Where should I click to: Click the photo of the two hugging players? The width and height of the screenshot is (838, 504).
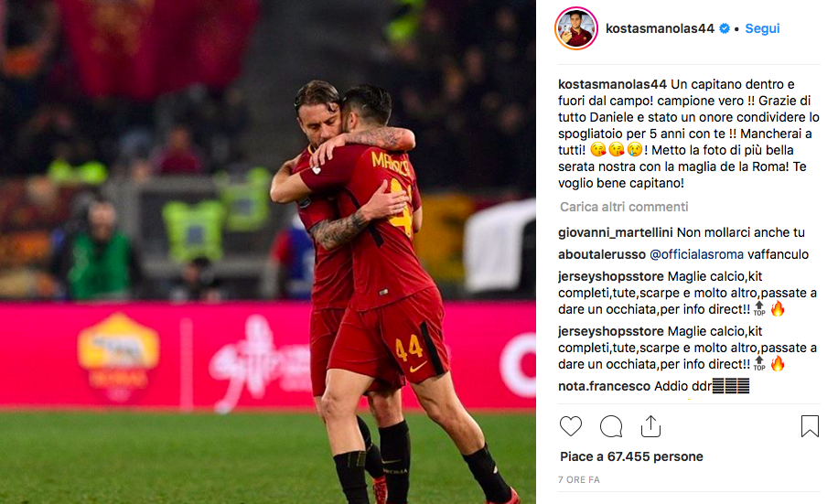(x=268, y=252)
